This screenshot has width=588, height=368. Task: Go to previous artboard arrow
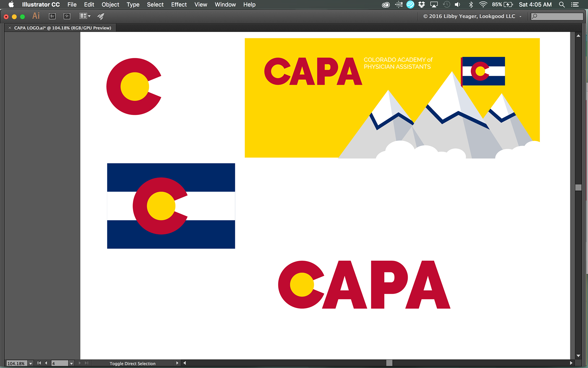[46, 363]
